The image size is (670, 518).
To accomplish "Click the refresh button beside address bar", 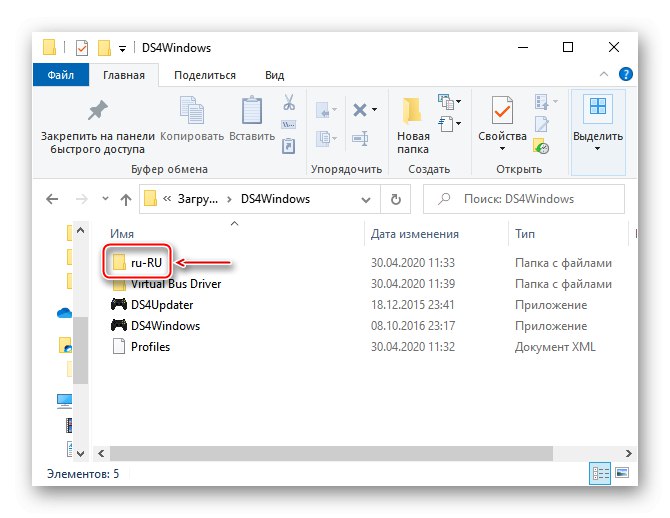I will coord(396,199).
